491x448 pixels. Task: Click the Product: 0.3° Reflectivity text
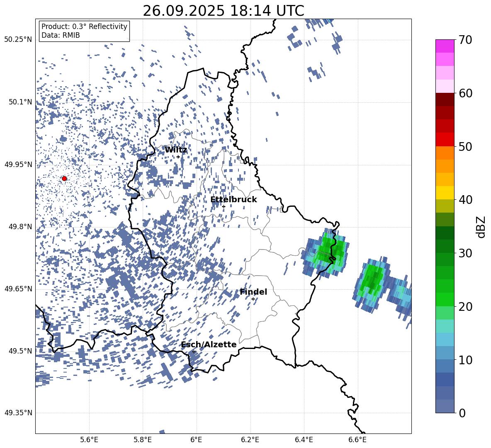pyautogui.click(x=84, y=27)
